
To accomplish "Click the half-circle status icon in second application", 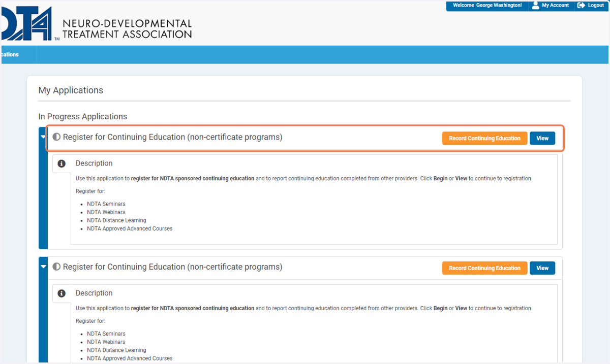I will pyautogui.click(x=56, y=267).
